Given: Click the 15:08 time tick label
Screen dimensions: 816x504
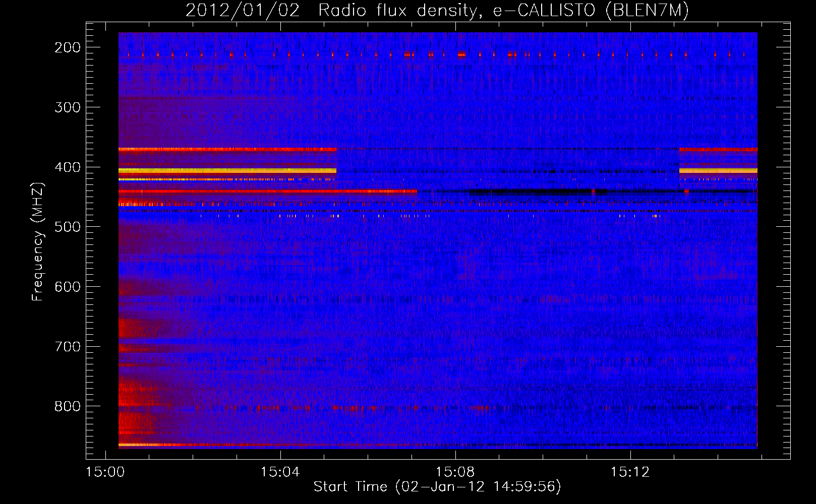Looking at the screenshot, I should pyautogui.click(x=455, y=472).
